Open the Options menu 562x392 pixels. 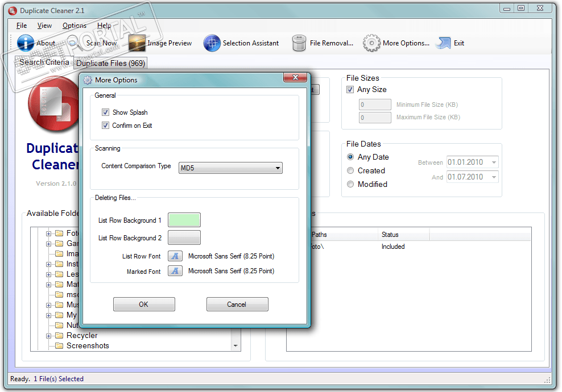[75, 26]
